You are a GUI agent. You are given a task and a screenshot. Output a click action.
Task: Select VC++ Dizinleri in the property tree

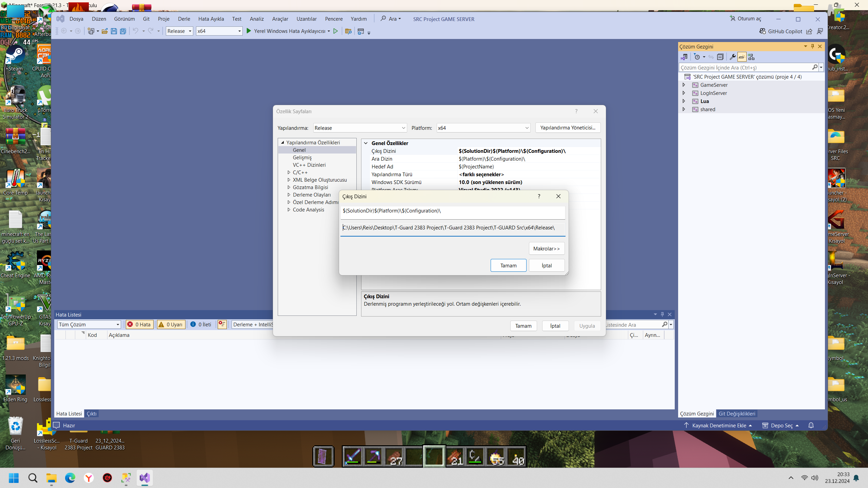(309, 165)
